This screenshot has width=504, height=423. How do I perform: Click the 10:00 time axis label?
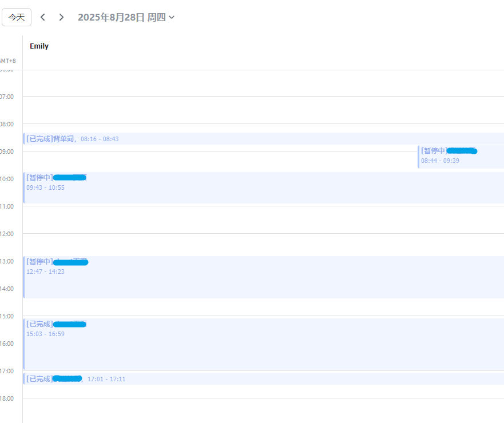click(x=6, y=179)
